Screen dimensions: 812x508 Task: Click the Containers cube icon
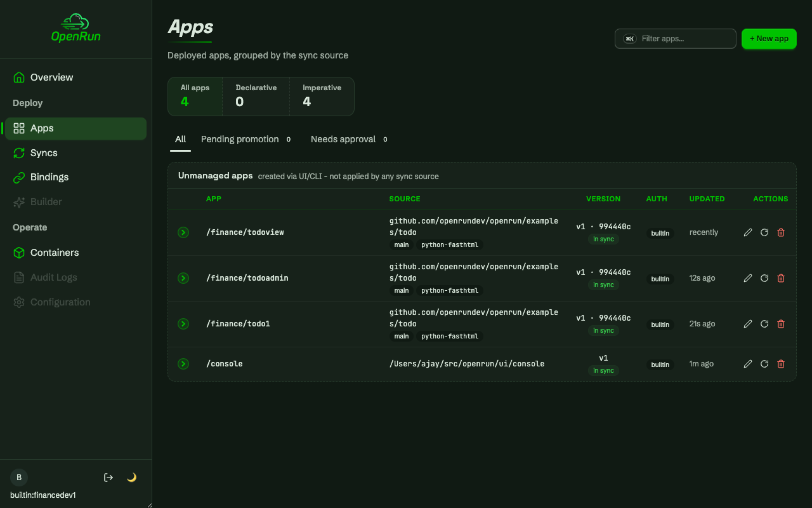pyautogui.click(x=19, y=253)
